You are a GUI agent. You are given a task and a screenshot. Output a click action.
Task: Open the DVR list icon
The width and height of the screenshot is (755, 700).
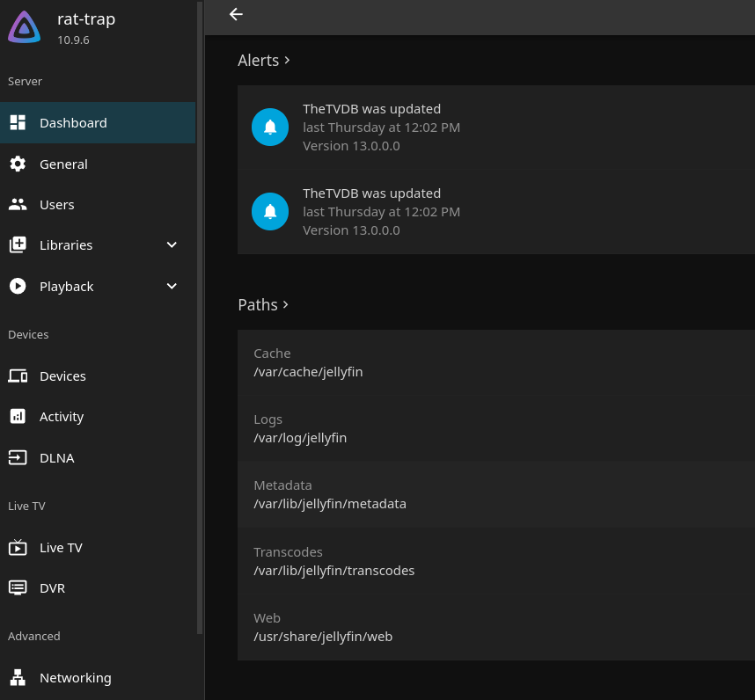tap(18, 587)
